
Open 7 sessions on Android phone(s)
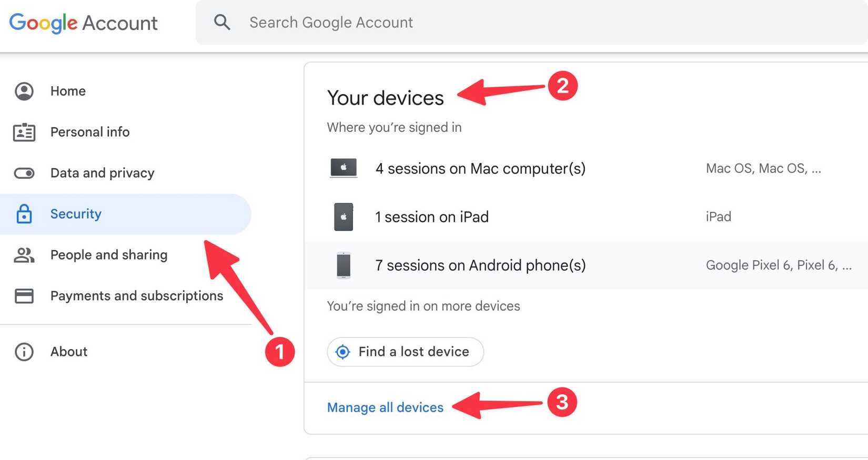[480, 265]
